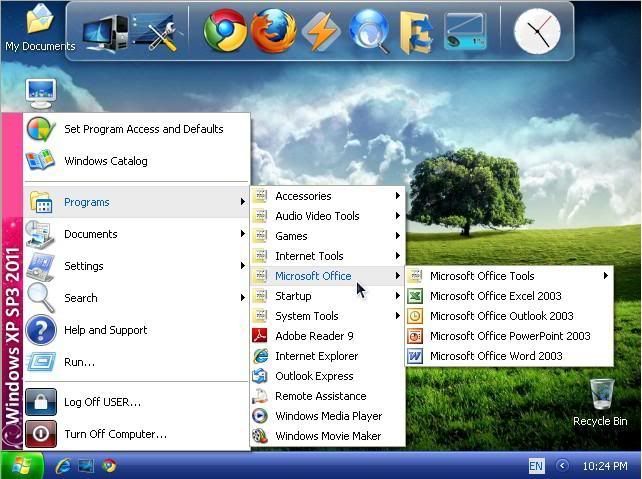Open the magnifier globe search dock icon
The width and height of the screenshot is (642, 479).
pos(369,32)
